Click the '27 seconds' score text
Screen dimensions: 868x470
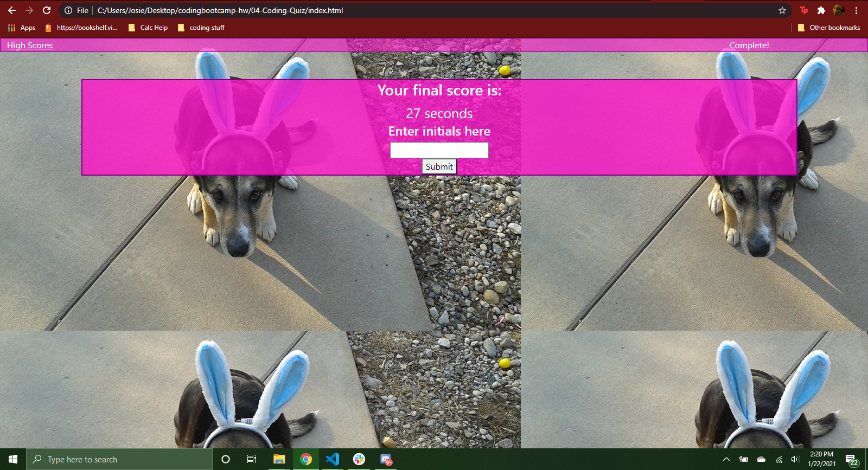[x=439, y=113]
